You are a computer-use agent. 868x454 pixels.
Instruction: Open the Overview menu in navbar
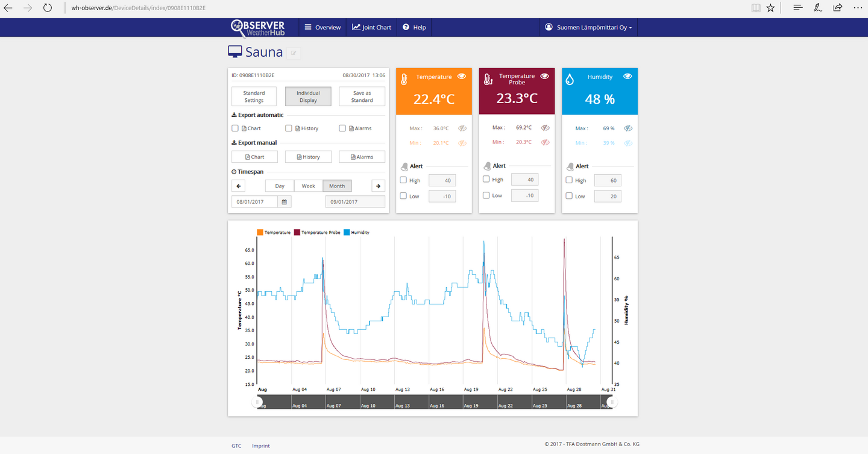pyautogui.click(x=322, y=27)
